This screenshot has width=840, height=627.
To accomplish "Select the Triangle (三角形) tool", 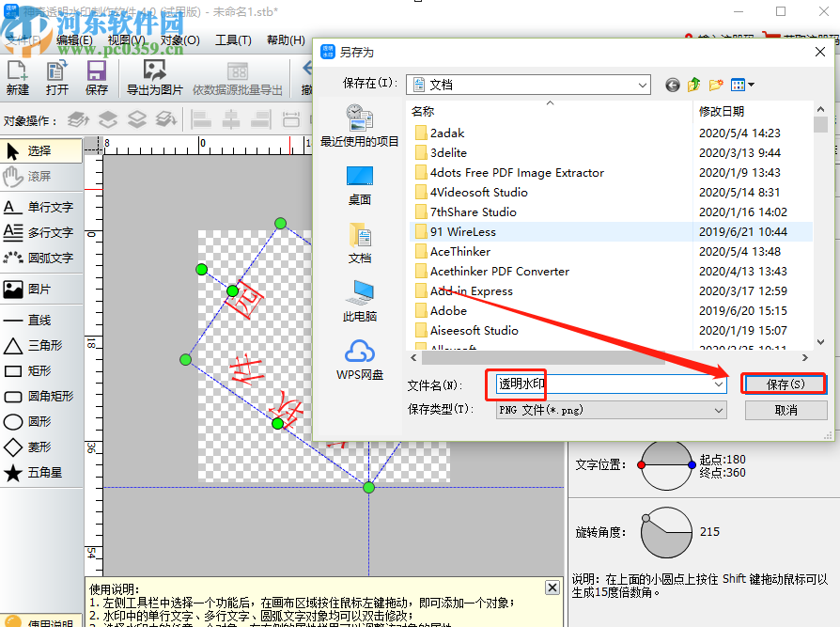I will click(x=41, y=346).
